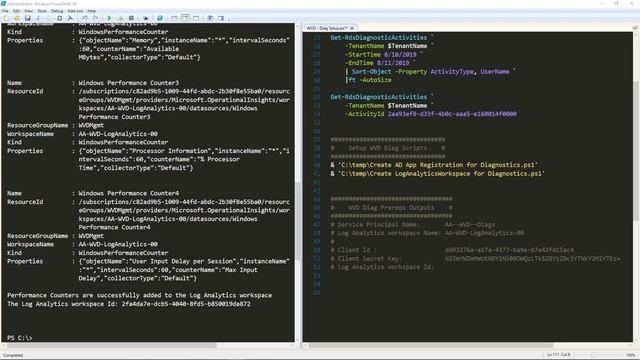Click the console pane horizontal scrollbar
The image size is (640, 360).
pos(111,345)
